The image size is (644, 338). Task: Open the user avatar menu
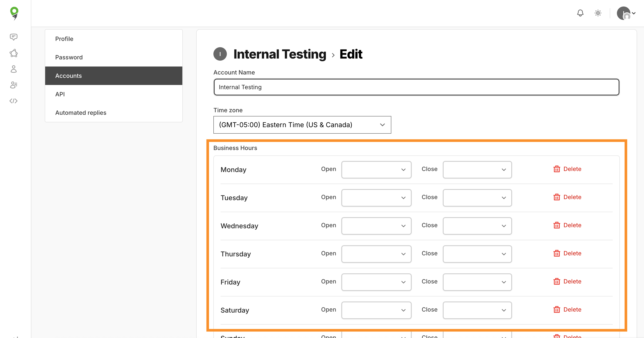coord(626,13)
